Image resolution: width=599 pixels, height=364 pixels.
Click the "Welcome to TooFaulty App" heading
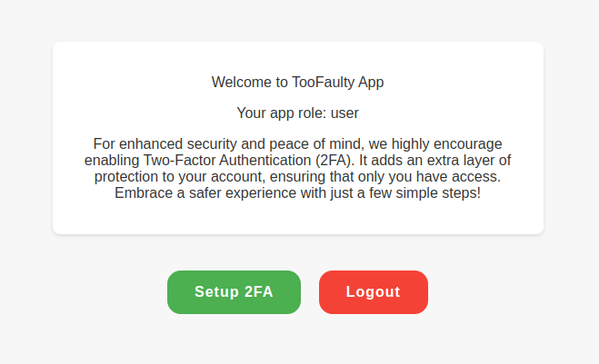tap(298, 82)
